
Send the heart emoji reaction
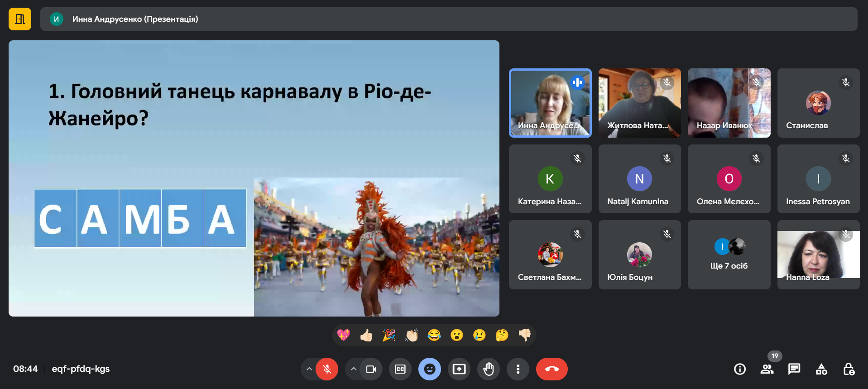coord(344,335)
